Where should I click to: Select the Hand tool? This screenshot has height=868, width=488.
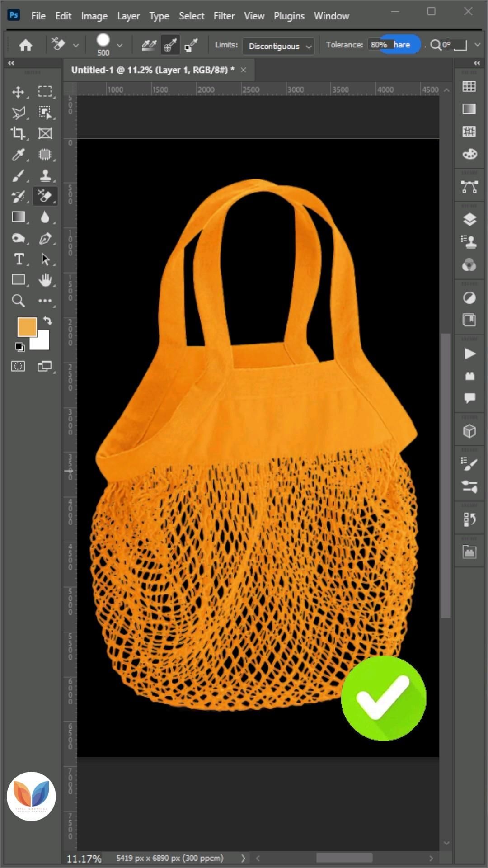click(45, 280)
